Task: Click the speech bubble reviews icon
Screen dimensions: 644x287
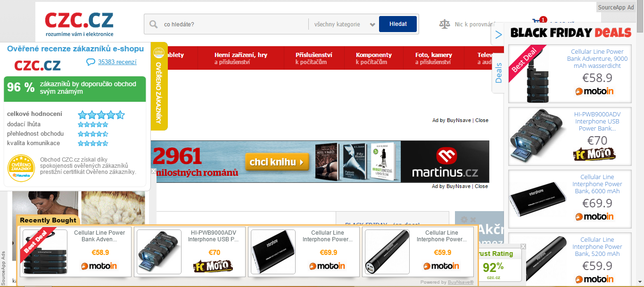Action: [91, 62]
